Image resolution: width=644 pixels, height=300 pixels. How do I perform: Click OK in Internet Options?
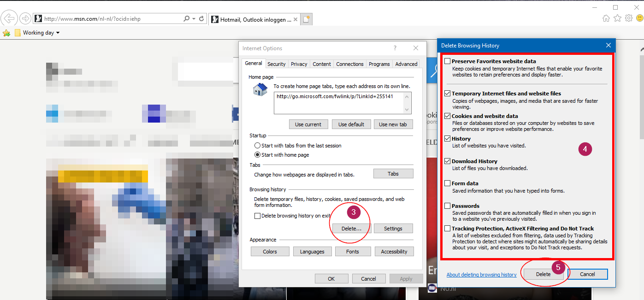331,279
